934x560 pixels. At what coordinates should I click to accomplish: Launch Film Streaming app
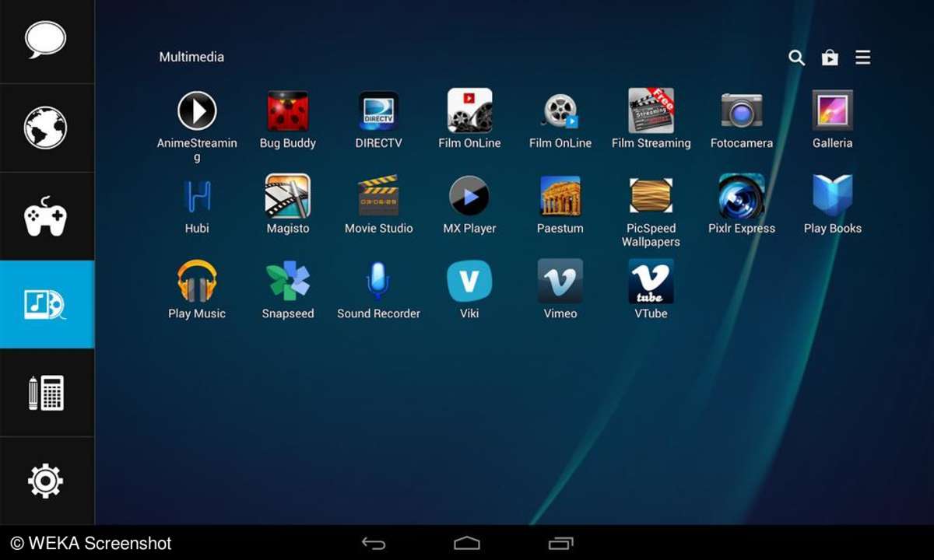pyautogui.click(x=651, y=110)
